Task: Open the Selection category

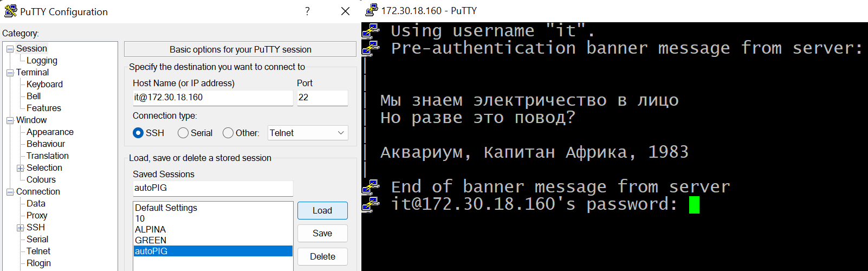Action: coord(44,167)
